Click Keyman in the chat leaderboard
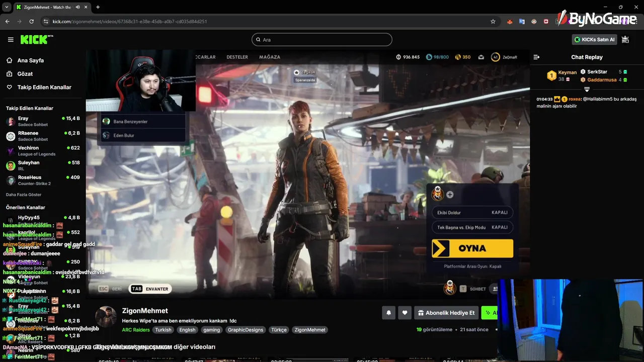The height and width of the screenshot is (362, 644). click(x=568, y=72)
